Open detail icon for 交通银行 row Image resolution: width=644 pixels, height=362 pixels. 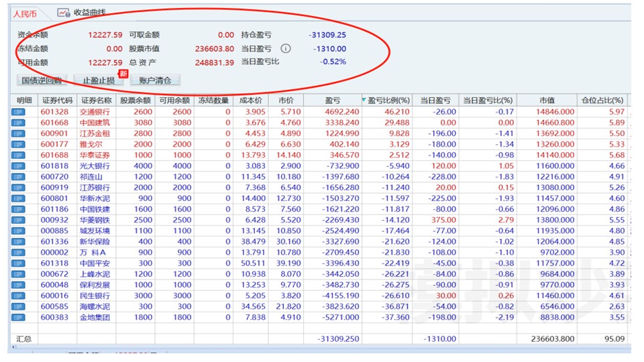click(x=18, y=112)
